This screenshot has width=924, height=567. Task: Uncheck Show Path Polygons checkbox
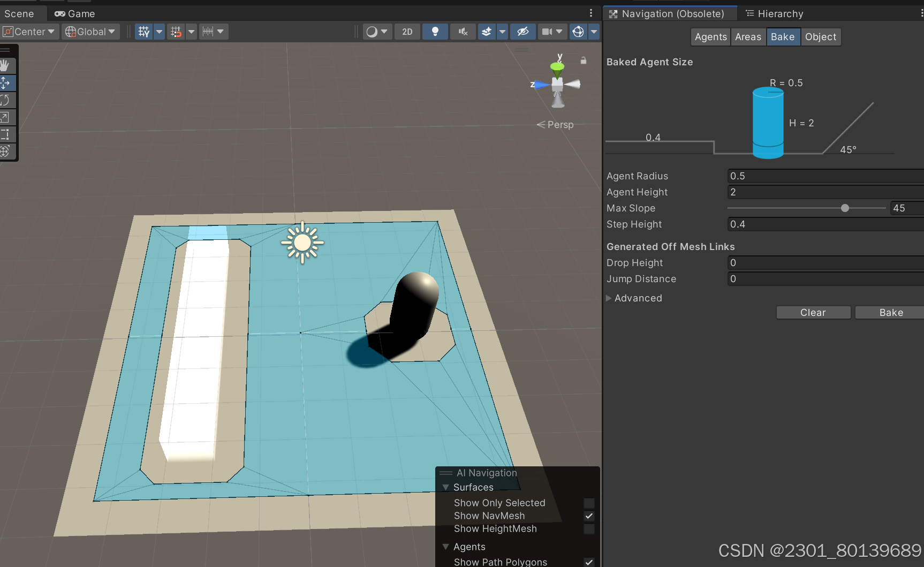pyautogui.click(x=589, y=562)
